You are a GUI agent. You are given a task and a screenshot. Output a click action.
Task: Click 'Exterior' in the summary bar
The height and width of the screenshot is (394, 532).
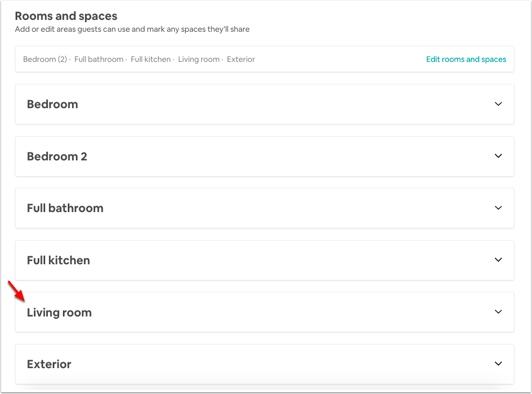point(241,59)
